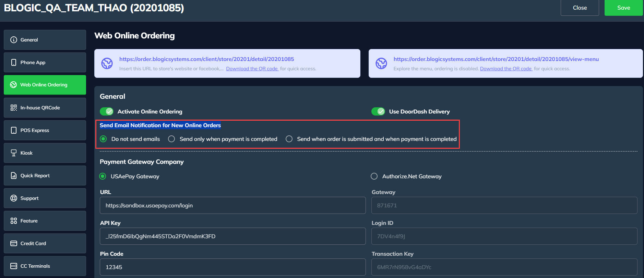
Task: Toggle the Activate Online Ordering switch
Action: click(x=107, y=111)
